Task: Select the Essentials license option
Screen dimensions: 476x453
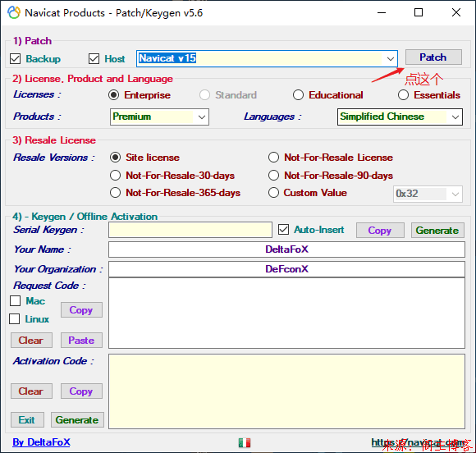Action: tap(403, 95)
